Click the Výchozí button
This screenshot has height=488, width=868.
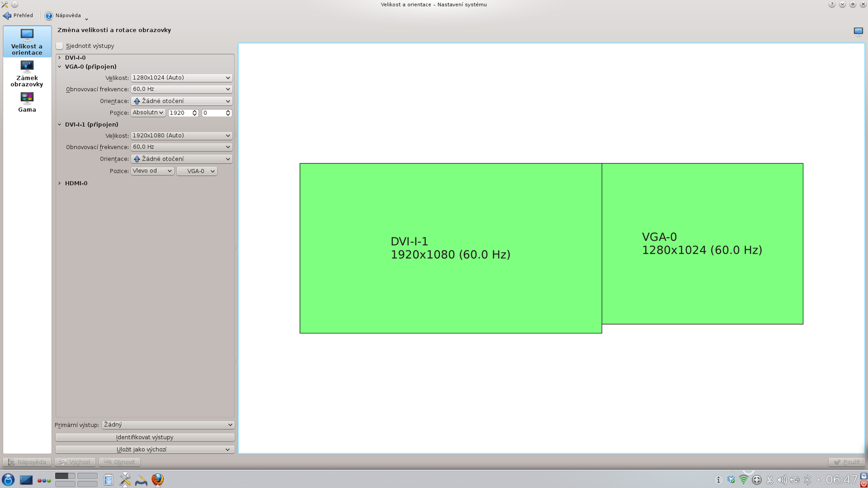click(x=75, y=462)
